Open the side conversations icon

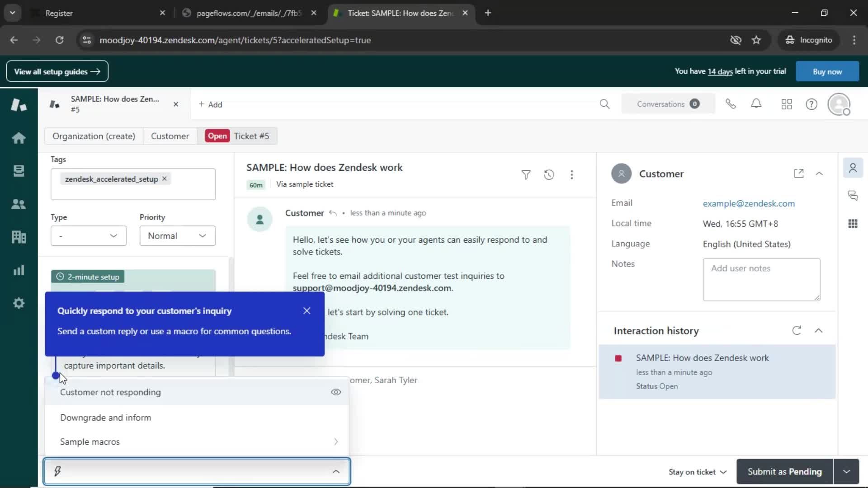click(853, 196)
